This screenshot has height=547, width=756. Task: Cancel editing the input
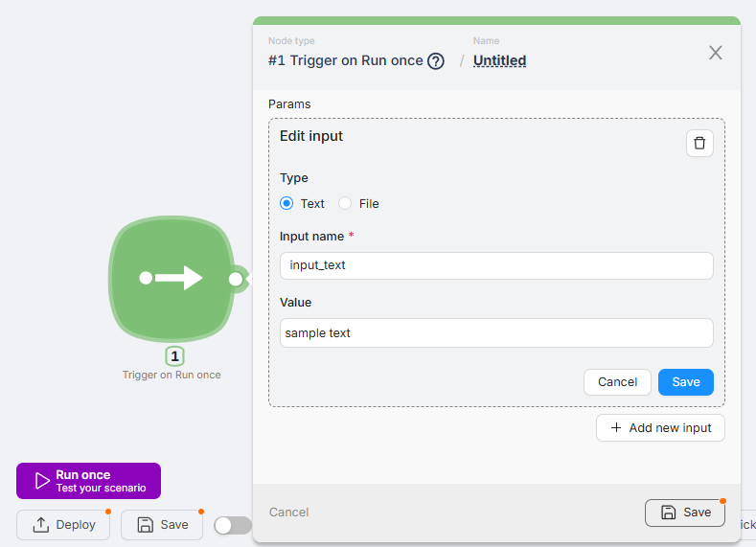(x=617, y=382)
